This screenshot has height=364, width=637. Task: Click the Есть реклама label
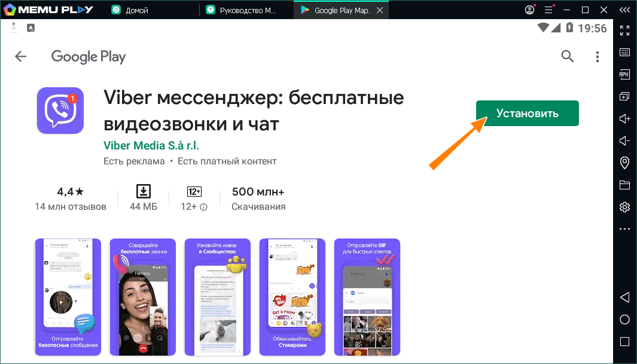[134, 161]
